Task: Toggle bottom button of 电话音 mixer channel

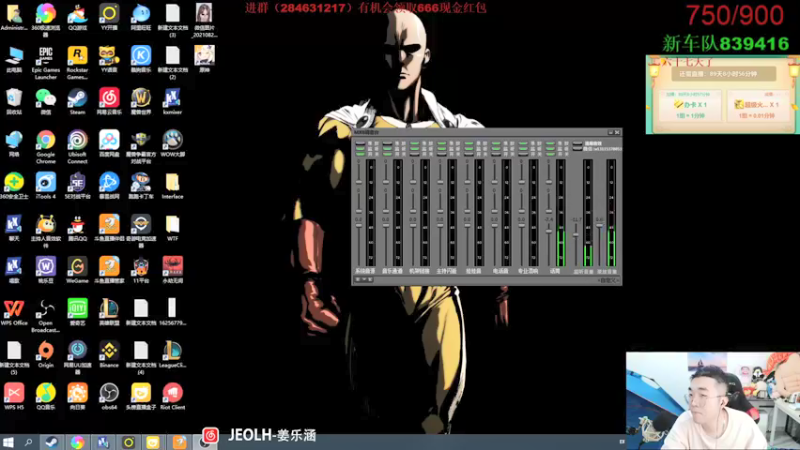Action: click(495, 154)
